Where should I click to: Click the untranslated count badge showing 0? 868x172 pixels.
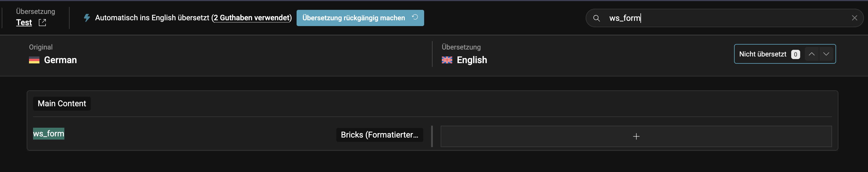[795, 54]
